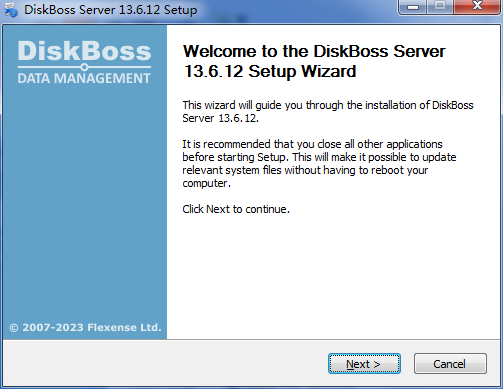Click the 'This wizard will guide you' paragraph
Image resolution: width=503 pixels, height=389 pixels.
pyautogui.click(x=328, y=111)
